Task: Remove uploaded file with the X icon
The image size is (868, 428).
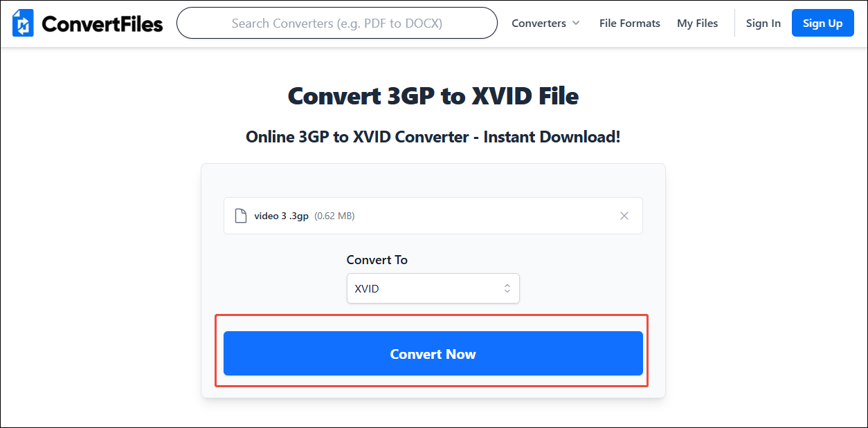Action: 624,216
